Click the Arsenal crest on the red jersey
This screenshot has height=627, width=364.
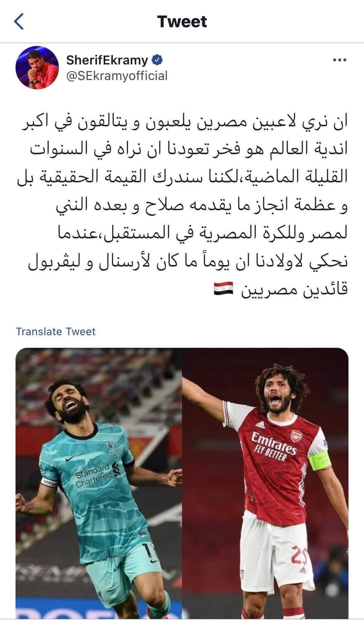(x=297, y=436)
